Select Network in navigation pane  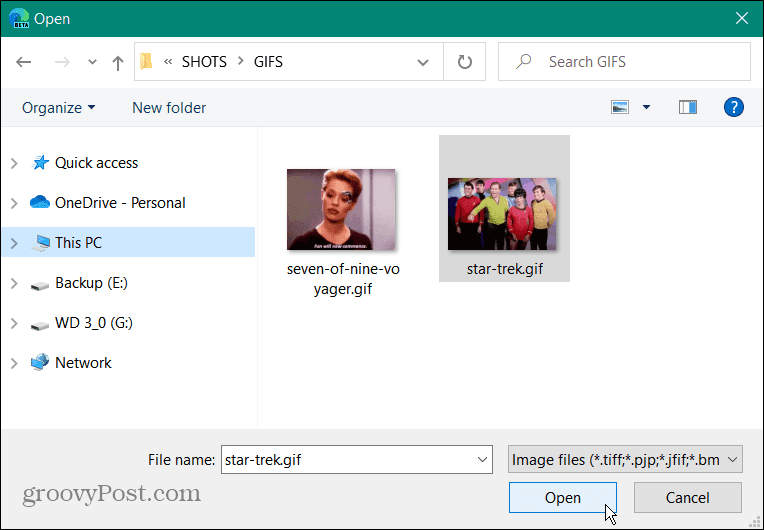83,362
